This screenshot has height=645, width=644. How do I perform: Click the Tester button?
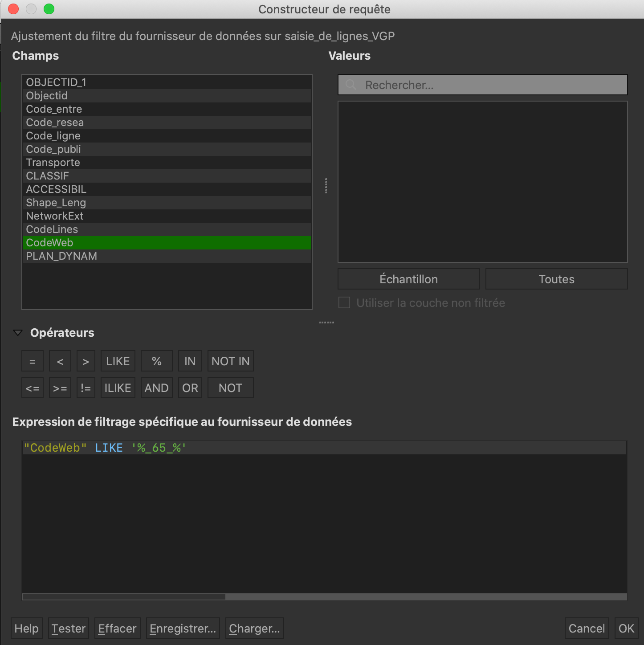click(69, 629)
